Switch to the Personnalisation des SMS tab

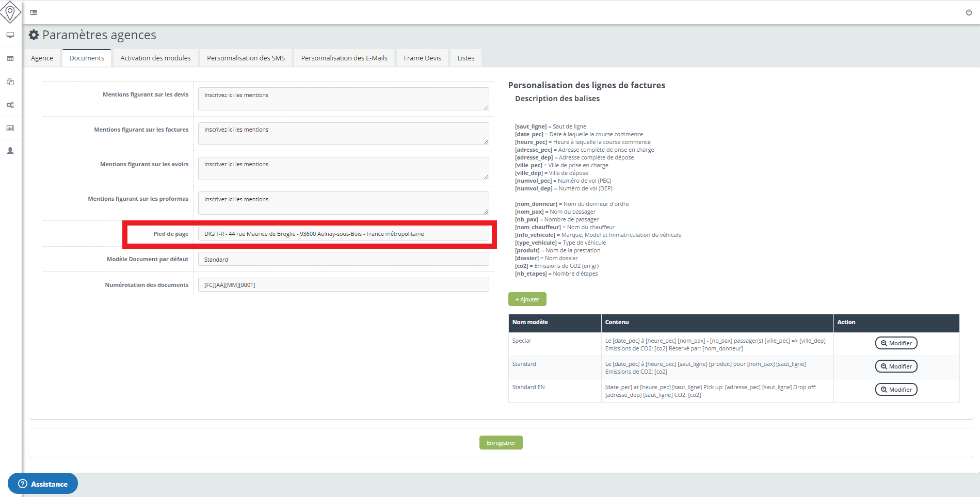[246, 58]
